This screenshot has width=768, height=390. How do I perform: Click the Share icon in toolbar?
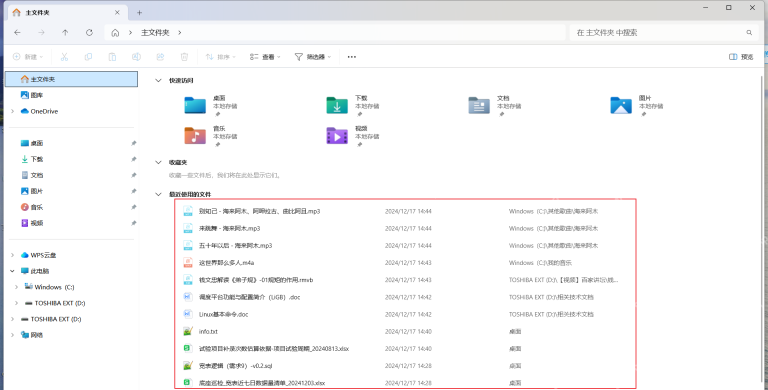[160, 57]
